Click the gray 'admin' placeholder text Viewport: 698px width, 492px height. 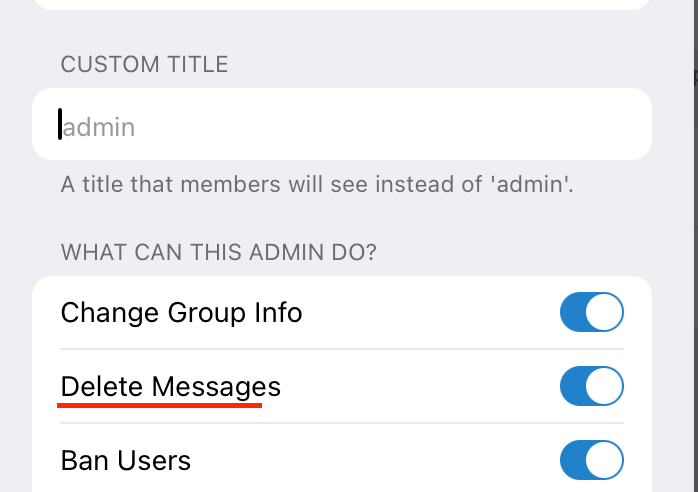pos(99,127)
